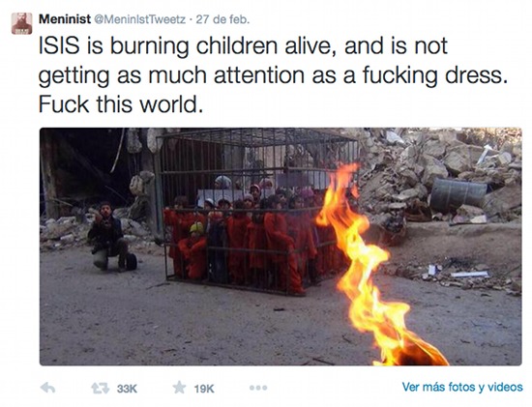Click the tweet line starting with ISIS is burning
Screen dimensions: 532x407
243,45
